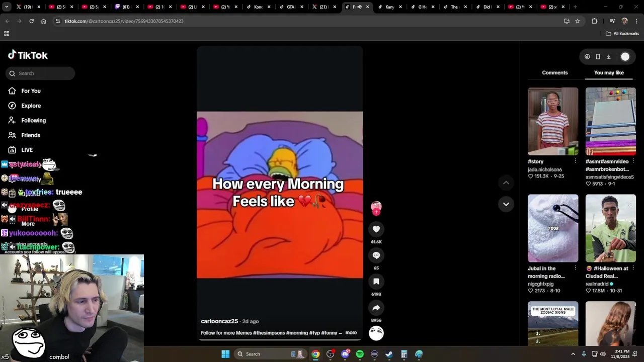Viewport: 644px width, 362px height.
Task: Click the tiktok.com address bar URL
Action: tap(124, 21)
